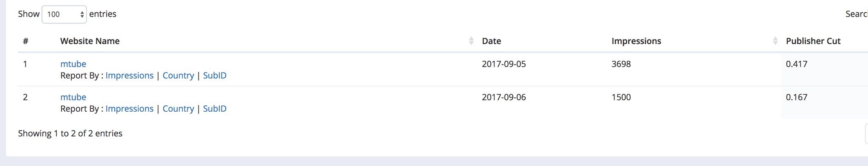Select the 2017-09-06 date cell

pos(504,97)
